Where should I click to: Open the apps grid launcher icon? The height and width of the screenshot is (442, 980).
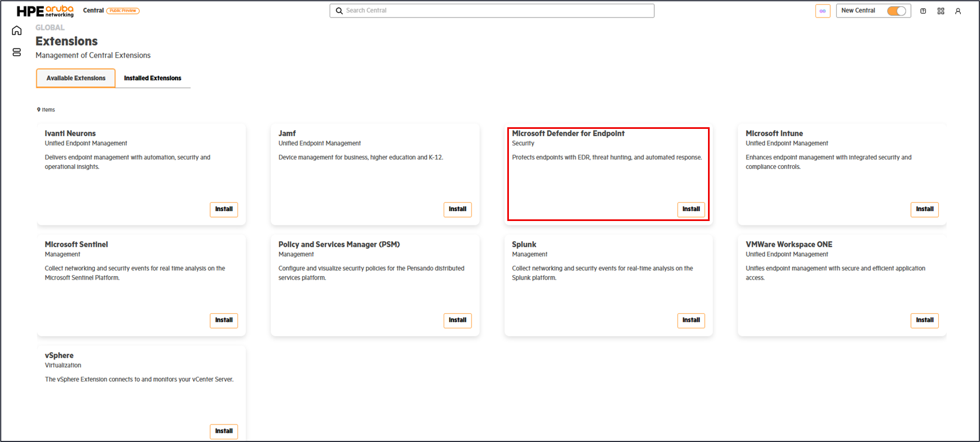(x=941, y=11)
